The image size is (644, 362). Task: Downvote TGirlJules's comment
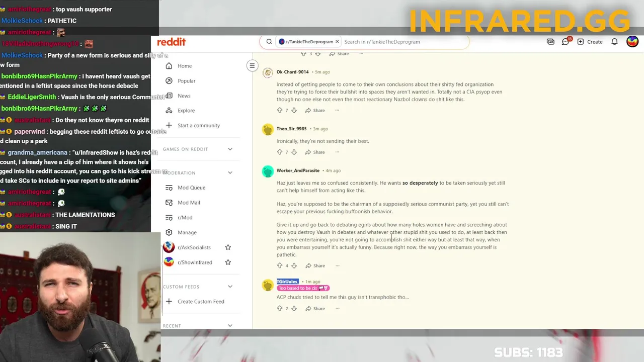point(294,308)
